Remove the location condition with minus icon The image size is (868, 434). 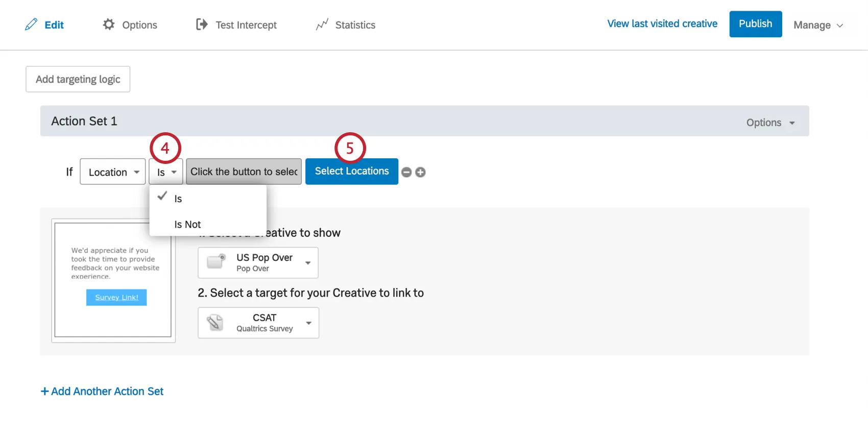coord(406,172)
